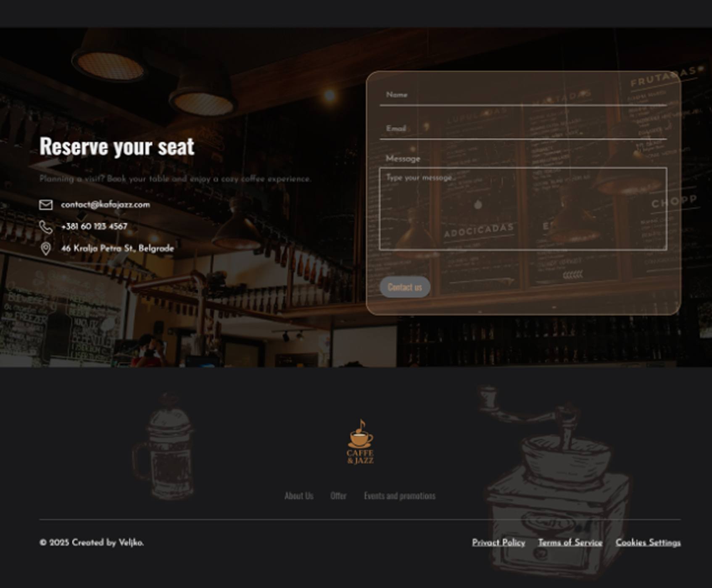Go to Events and promotions footer item
Viewport: 712px width, 588px height.
[400, 496]
